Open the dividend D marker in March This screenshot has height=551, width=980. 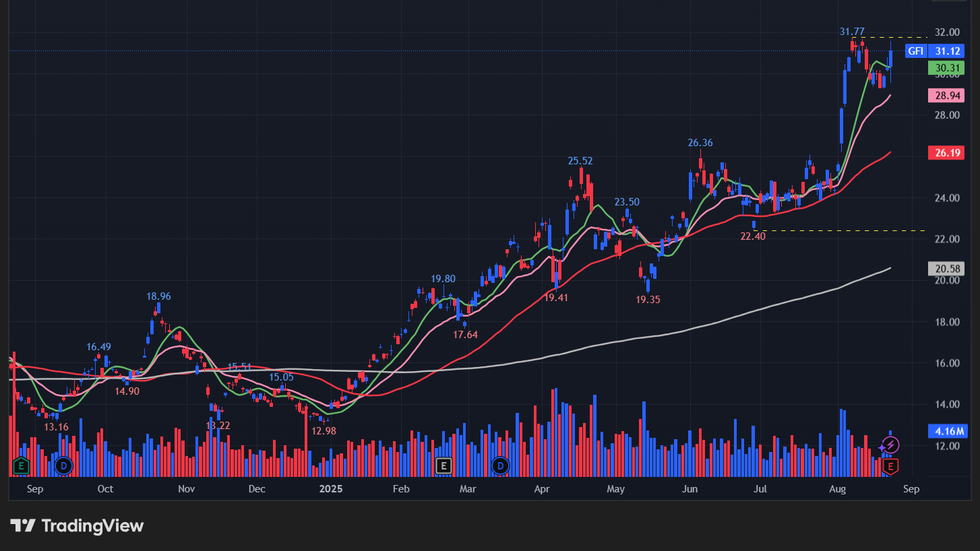click(x=500, y=465)
